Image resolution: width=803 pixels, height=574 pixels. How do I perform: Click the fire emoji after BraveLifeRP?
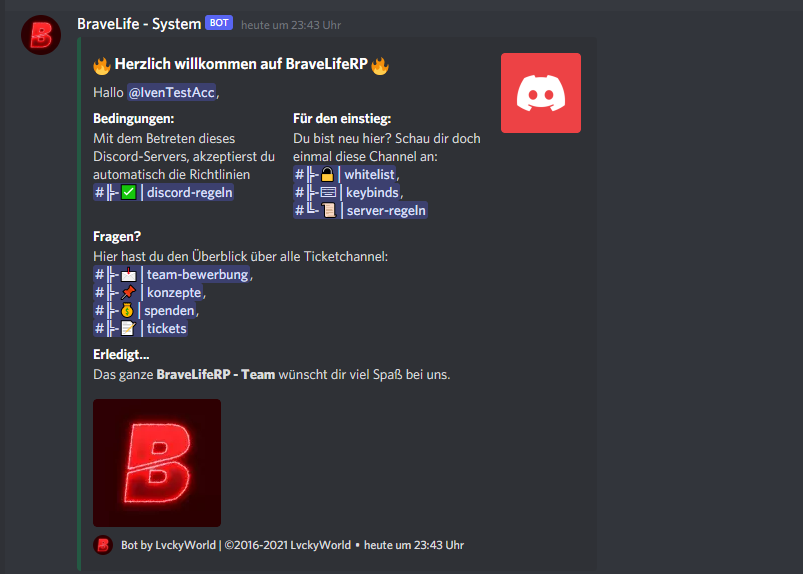380,65
